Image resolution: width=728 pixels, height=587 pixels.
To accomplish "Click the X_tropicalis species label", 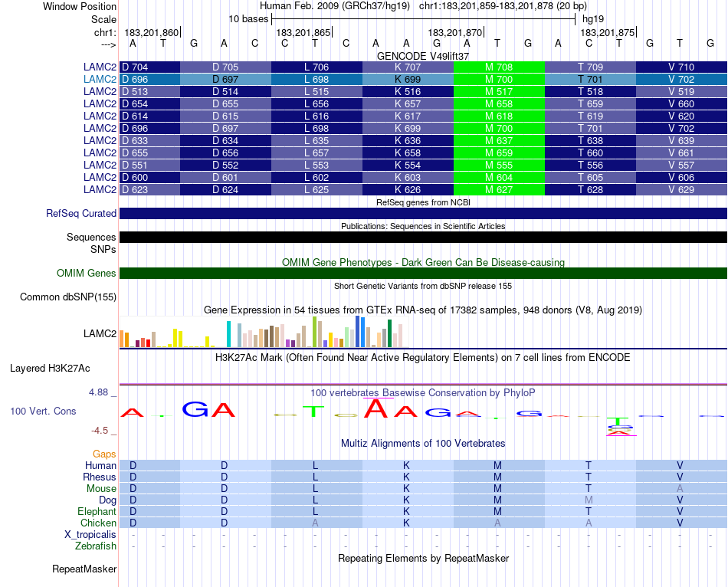I will [x=90, y=535].
